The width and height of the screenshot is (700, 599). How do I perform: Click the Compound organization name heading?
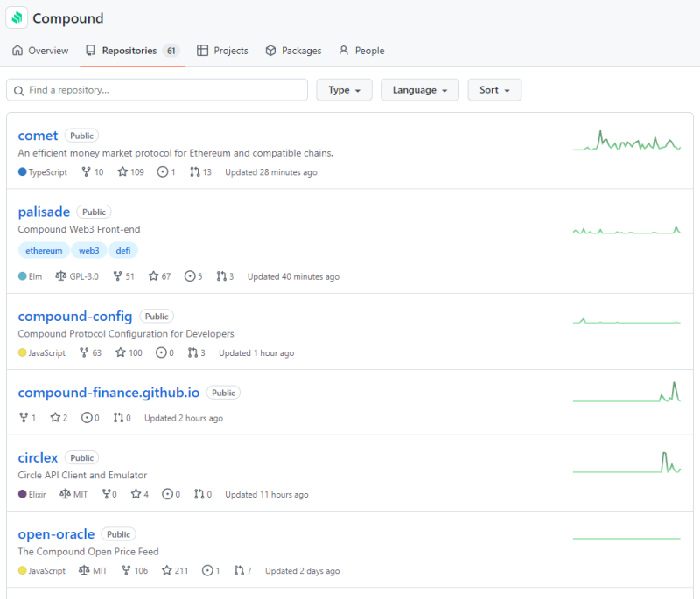tap(68, 18)
